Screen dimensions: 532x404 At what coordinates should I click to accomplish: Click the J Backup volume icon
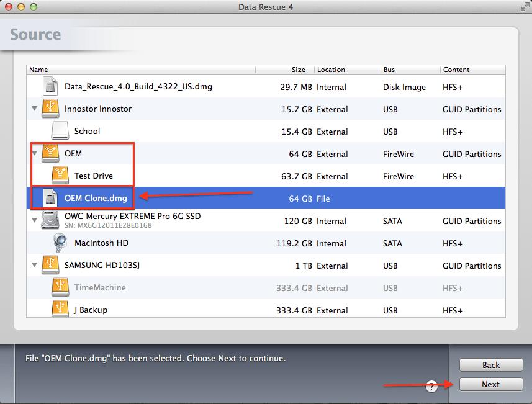click(60, 310)
